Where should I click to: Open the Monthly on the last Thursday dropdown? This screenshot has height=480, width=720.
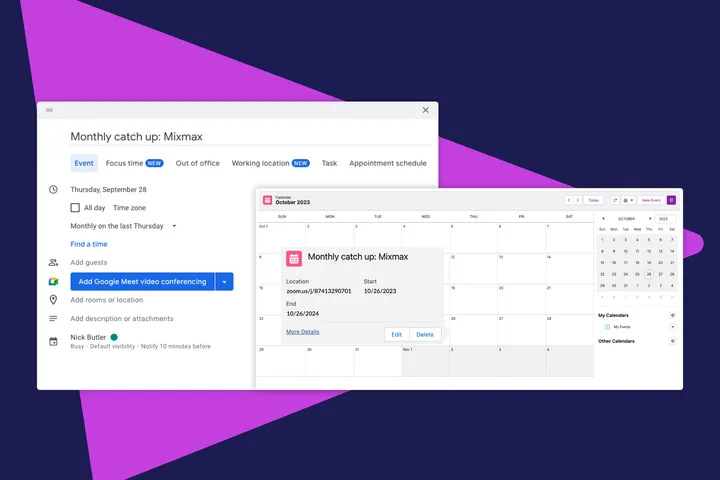tap(124, 226)
